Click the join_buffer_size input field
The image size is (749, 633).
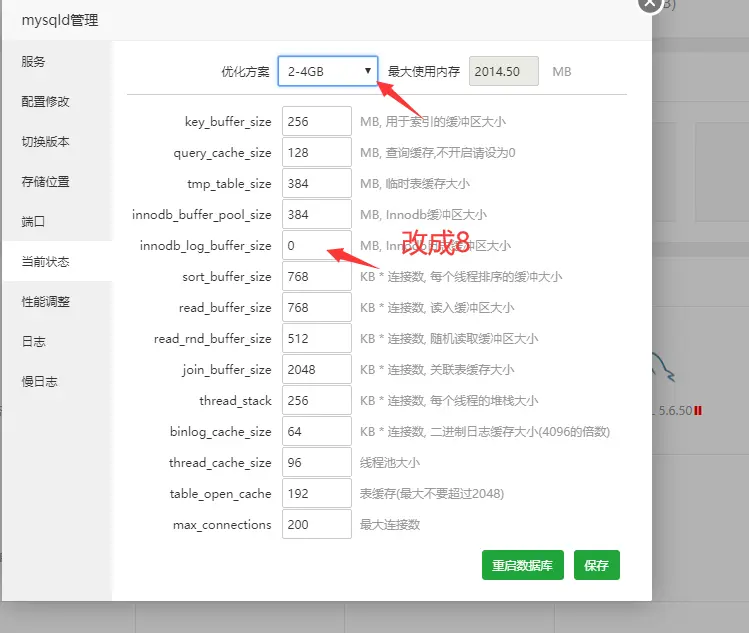tap(316, 370)
